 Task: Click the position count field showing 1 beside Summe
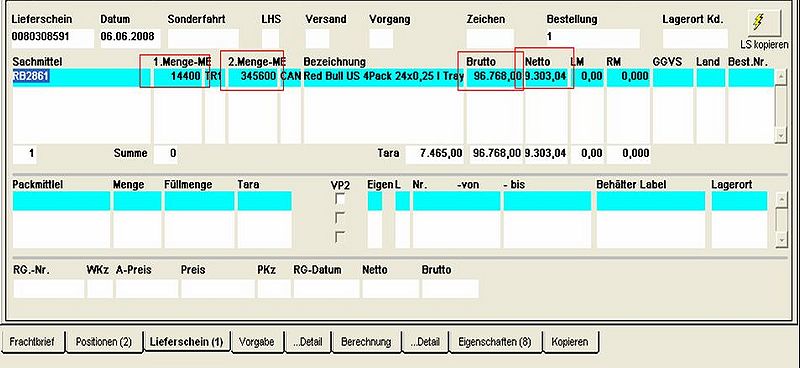click(24, 154)
